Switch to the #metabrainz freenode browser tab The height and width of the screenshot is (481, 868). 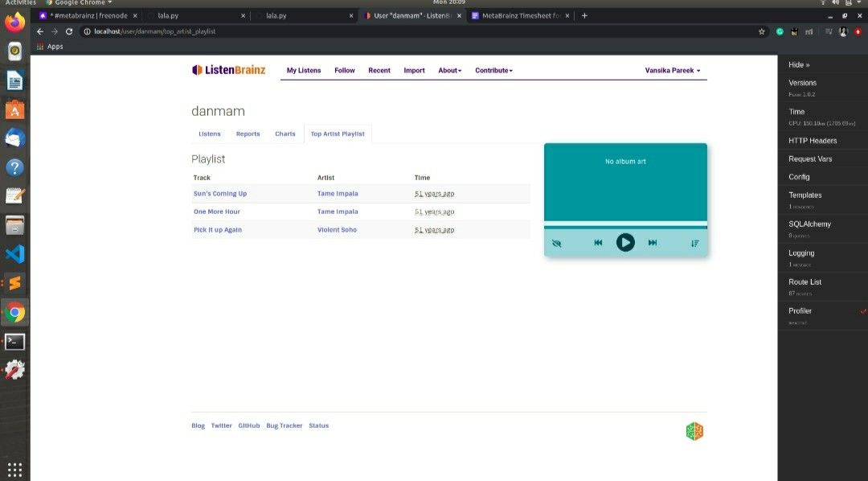pos(88,15)
